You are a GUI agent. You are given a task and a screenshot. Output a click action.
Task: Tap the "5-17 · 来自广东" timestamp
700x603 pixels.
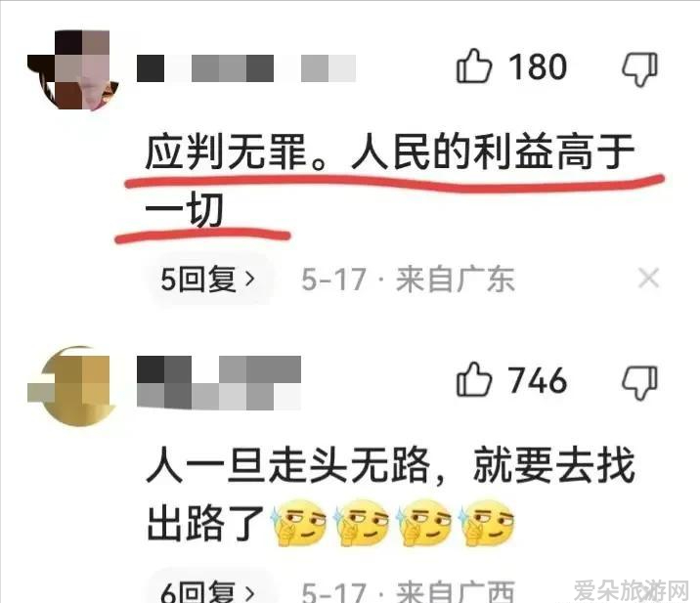coord(408,280)
